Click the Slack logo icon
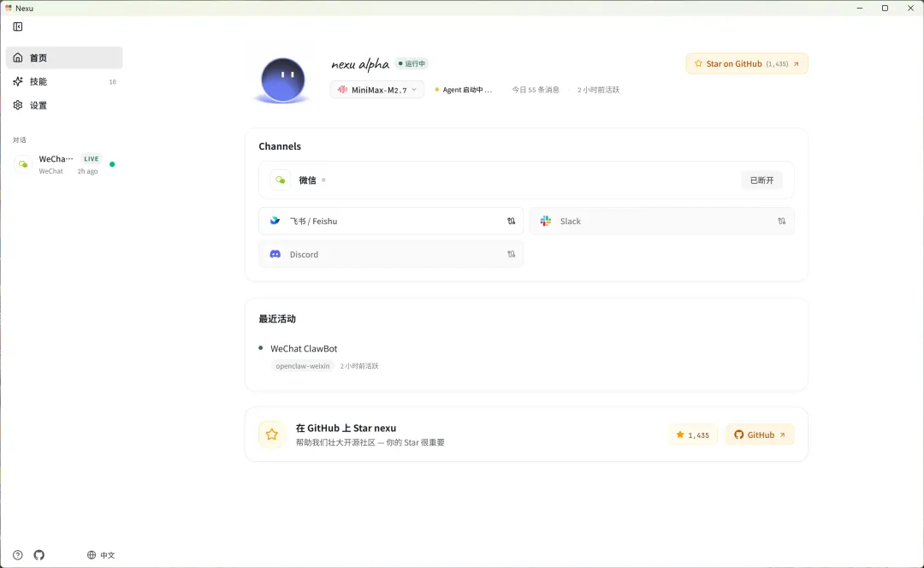The image size is (924, 568). click(546, 221)
